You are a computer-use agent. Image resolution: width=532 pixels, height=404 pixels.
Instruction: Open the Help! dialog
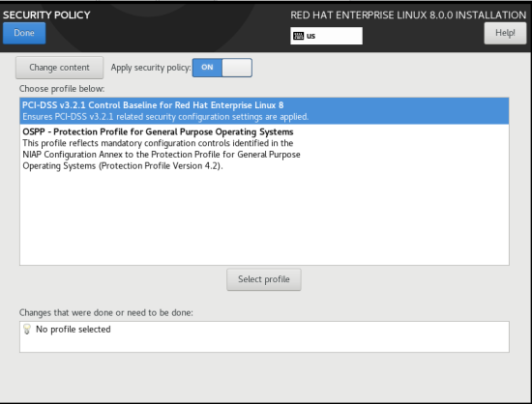[x=505, y=33]
